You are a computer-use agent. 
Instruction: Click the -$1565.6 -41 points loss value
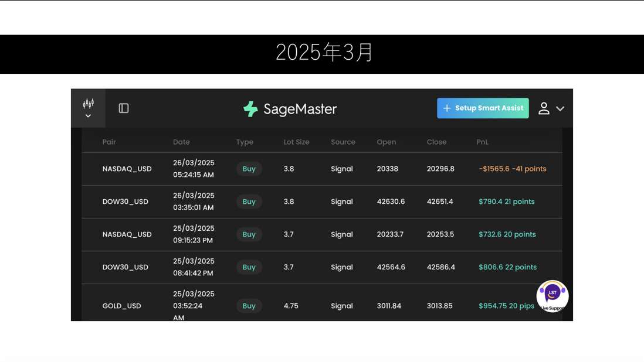pyautogui.click(x=512, y=169)
